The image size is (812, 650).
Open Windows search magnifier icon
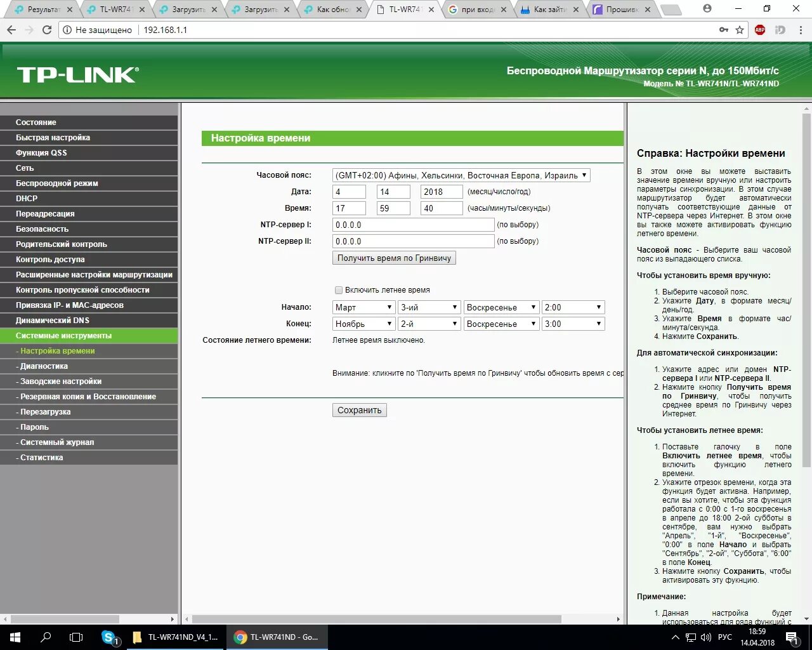coord(46,637)
